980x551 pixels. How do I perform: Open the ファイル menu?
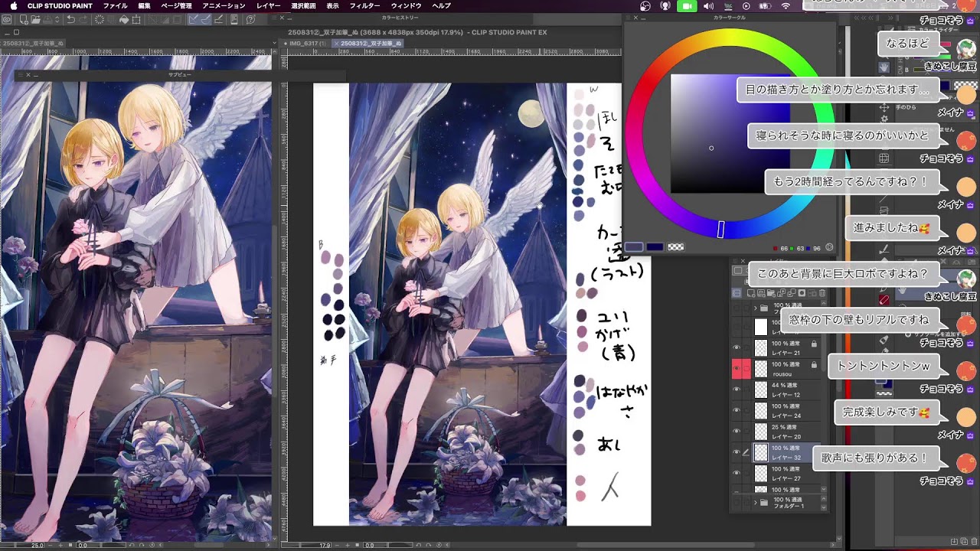point(115,6)
